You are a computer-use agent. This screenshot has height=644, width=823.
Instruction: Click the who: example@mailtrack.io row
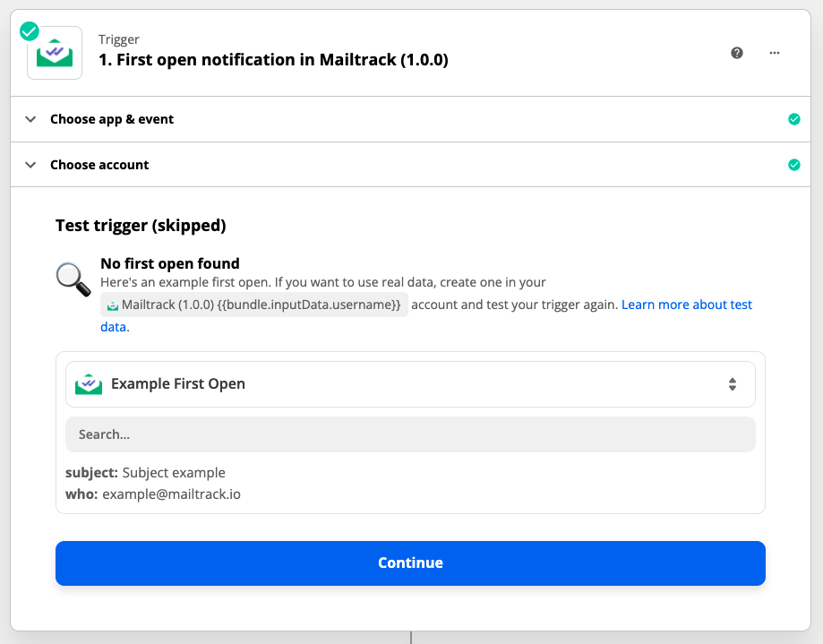click(x=153, y=494)
